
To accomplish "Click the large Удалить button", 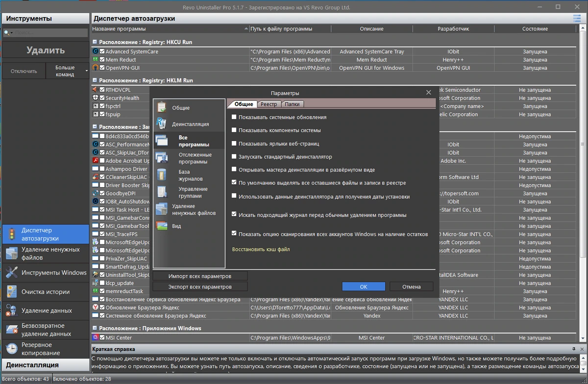I will 46,50.
